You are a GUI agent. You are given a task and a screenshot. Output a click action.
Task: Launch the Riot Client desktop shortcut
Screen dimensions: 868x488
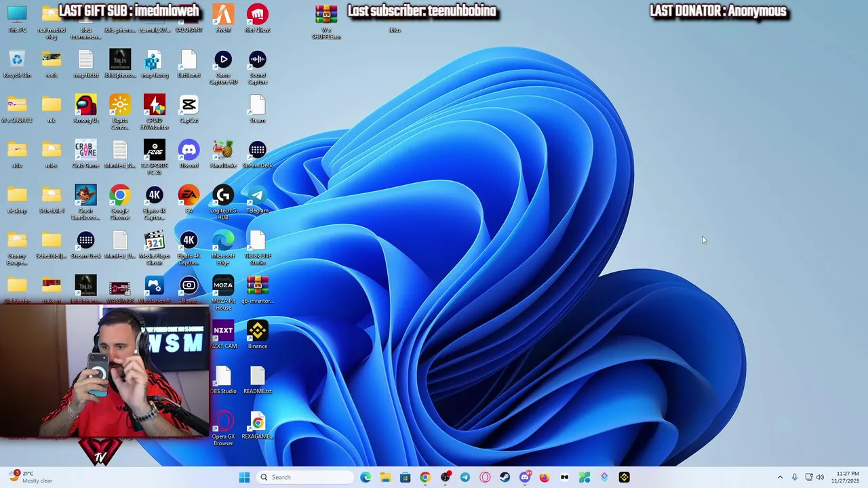coord(257,18)
